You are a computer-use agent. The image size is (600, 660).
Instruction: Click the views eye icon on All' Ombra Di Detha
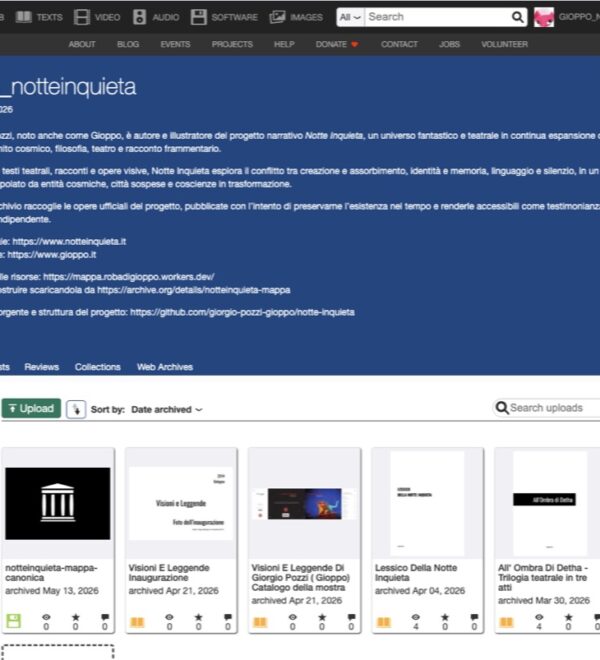[x=539, y=617]
